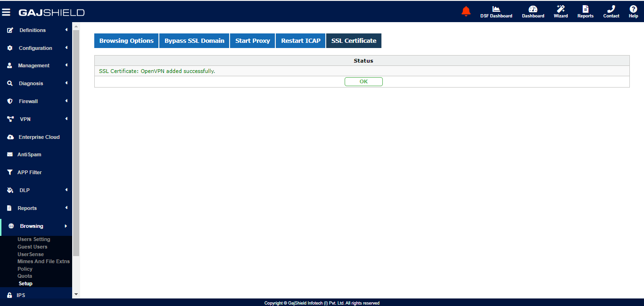
Task: Click sidebar scrollbar up arrow
Action: tap(76, 25)
